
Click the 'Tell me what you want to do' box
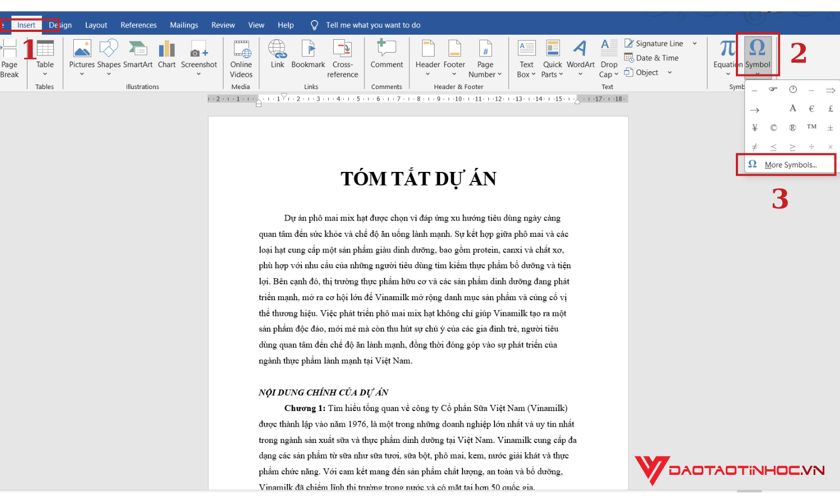pyautogui.click(x=373, y=25)
